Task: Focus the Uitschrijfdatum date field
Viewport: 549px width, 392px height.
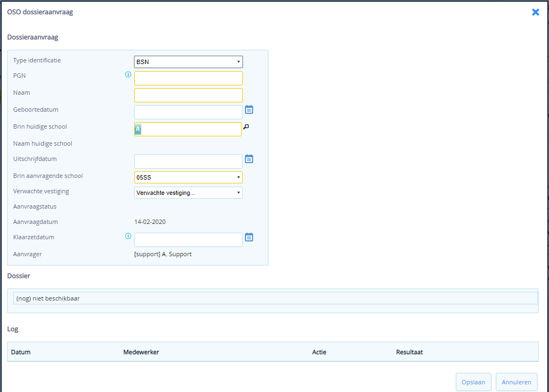Action: [x=188, y=162]
